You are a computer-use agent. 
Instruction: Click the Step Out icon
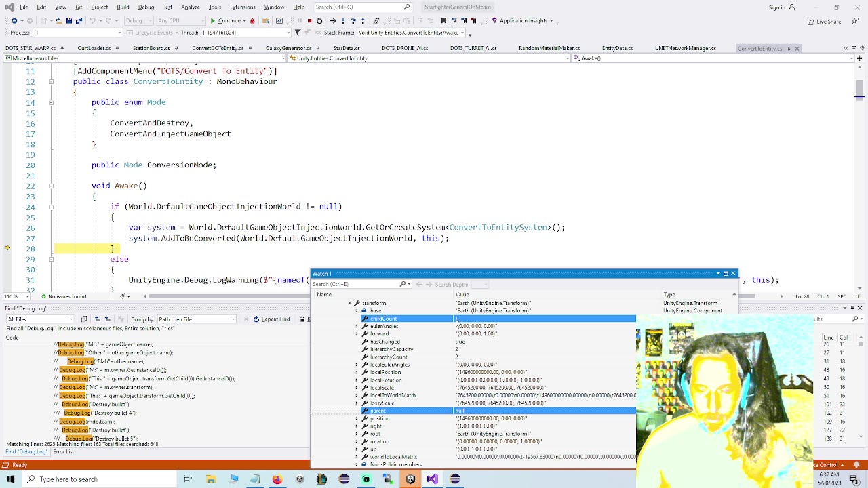362,21
